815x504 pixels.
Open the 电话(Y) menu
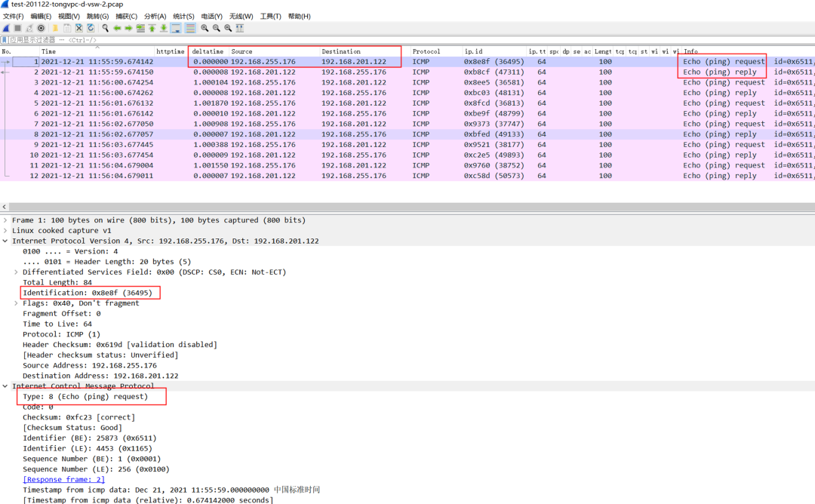(211, 17)
